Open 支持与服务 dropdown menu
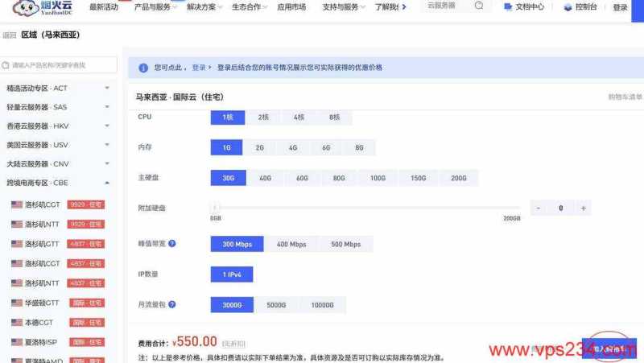 (x=344, y=7)
